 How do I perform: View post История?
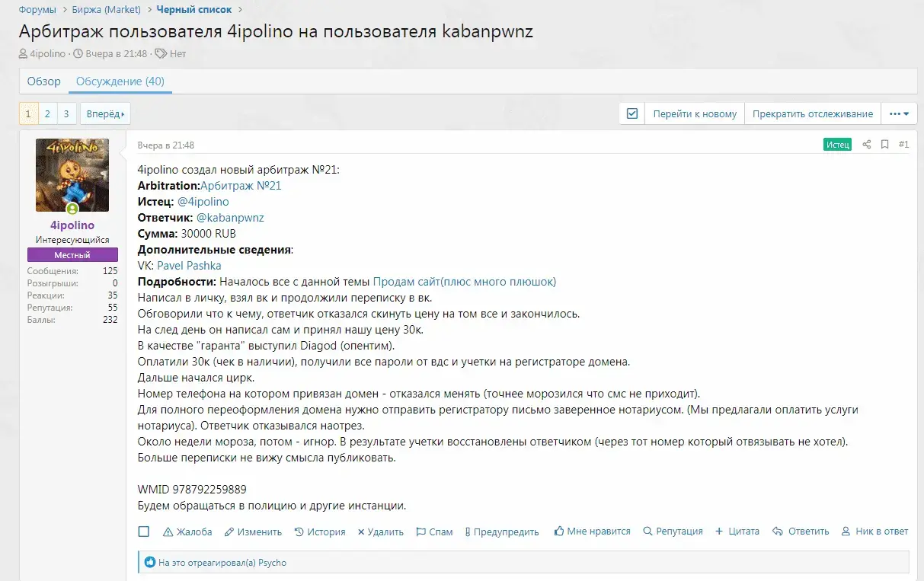click(x=320, y=532)
